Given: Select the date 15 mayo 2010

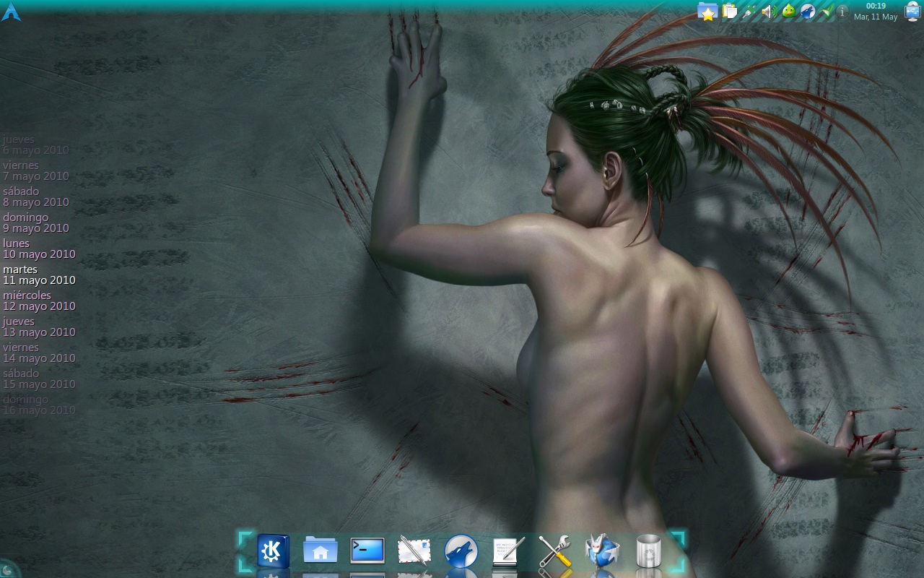Looking at the screenshot, I should (39, 384).
